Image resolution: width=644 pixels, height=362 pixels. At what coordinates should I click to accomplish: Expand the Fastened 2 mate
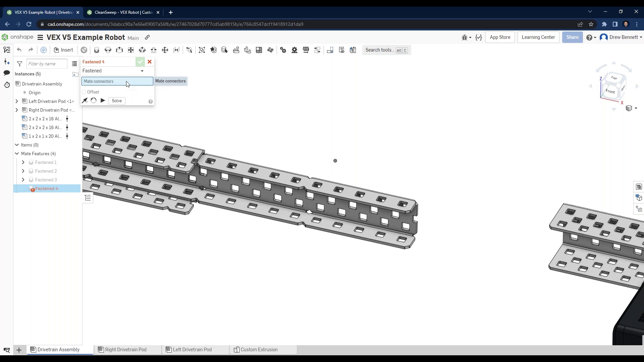(x=23, y=171)
